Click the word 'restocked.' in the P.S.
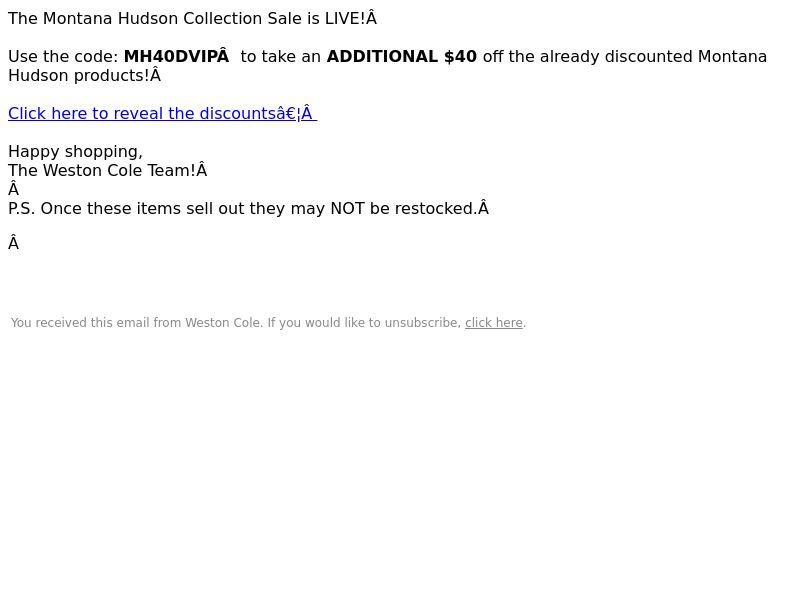This screenshot has width=800, height=600. (436, 209)
